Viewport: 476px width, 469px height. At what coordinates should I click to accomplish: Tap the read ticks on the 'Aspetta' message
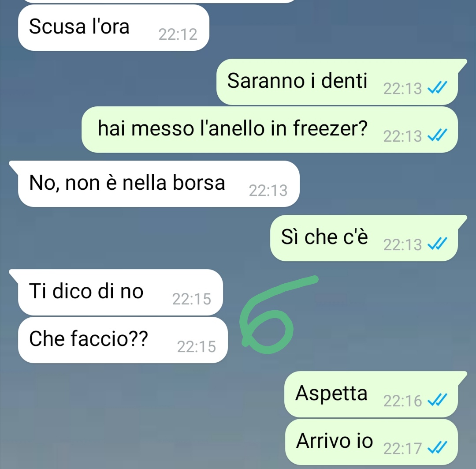point(437,400)
